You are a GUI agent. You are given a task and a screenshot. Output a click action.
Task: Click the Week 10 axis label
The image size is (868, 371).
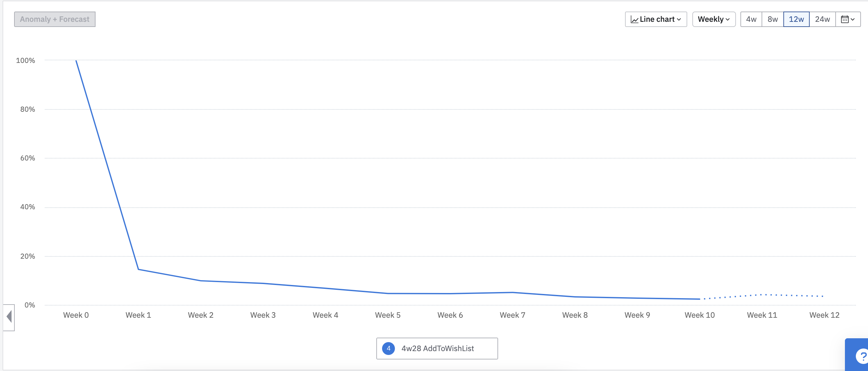(x=699, y=315)
